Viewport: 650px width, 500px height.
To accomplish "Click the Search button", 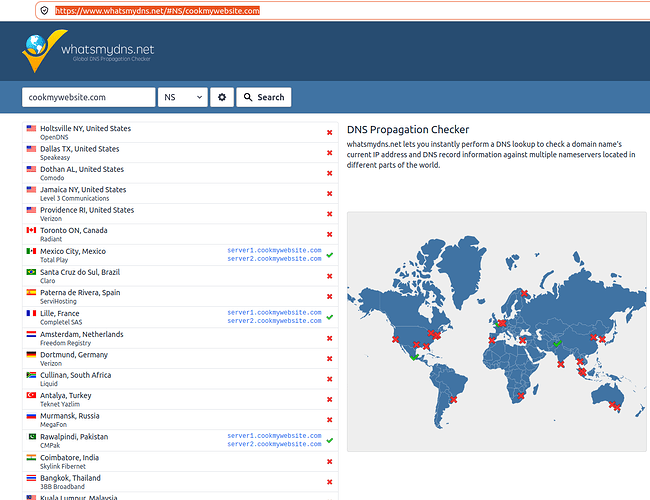I will [x=264, y=97].
